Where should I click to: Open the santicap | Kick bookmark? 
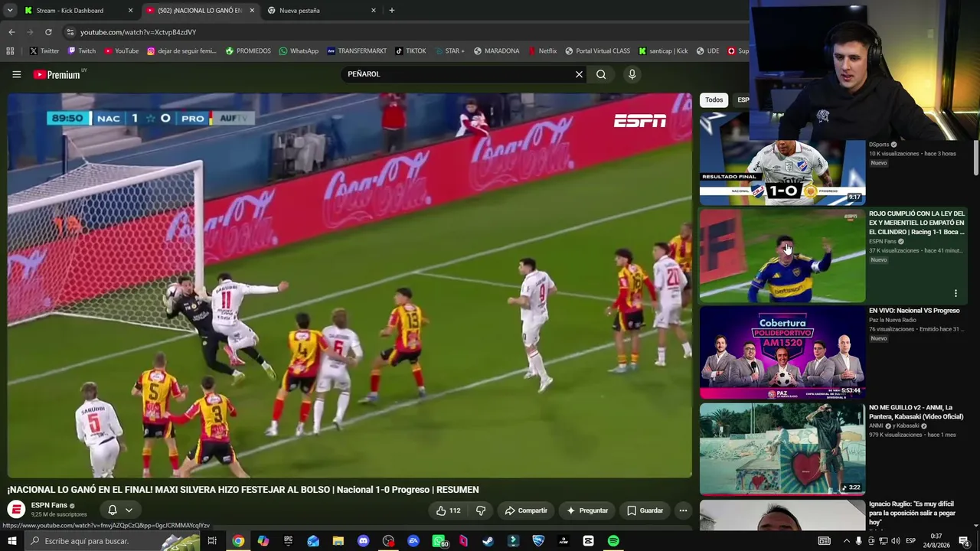[x=663, y=51]
